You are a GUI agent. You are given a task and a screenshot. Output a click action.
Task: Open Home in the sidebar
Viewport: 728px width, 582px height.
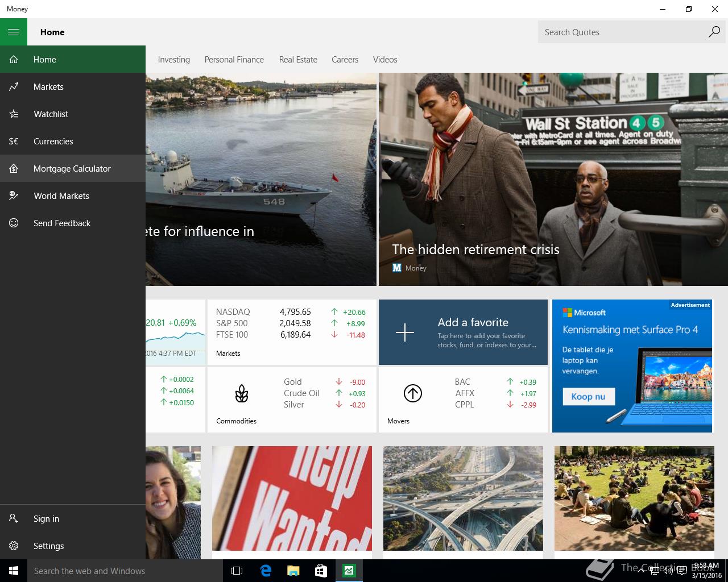[73, 59]
